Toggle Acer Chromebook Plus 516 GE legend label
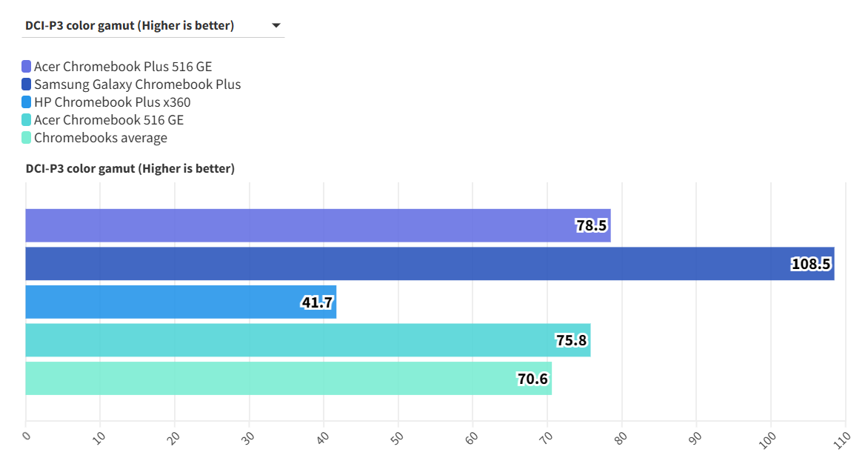Viewport: 868px width, 461px height. [x=122, y=67]
